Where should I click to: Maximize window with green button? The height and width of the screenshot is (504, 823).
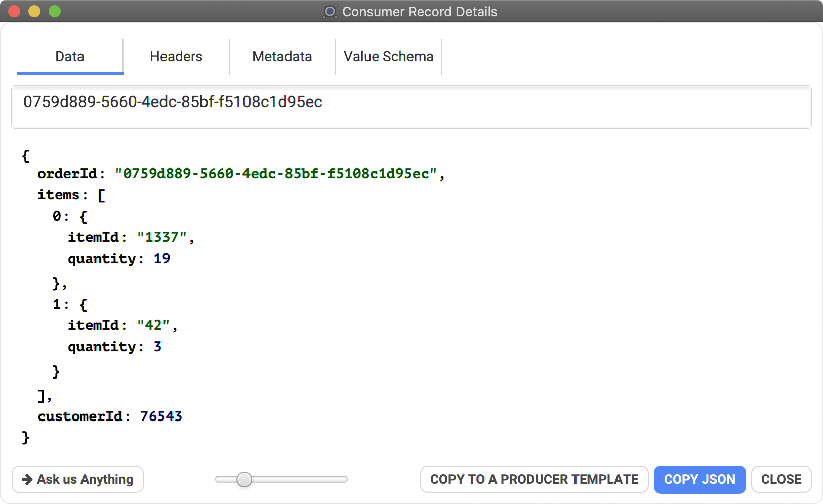click(x=55, y=11)
